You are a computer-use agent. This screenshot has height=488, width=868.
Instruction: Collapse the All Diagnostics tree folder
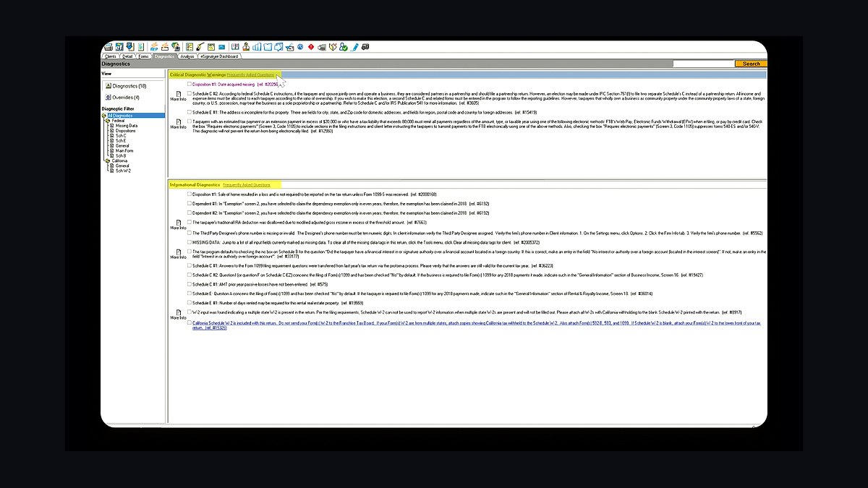point(104,116)
